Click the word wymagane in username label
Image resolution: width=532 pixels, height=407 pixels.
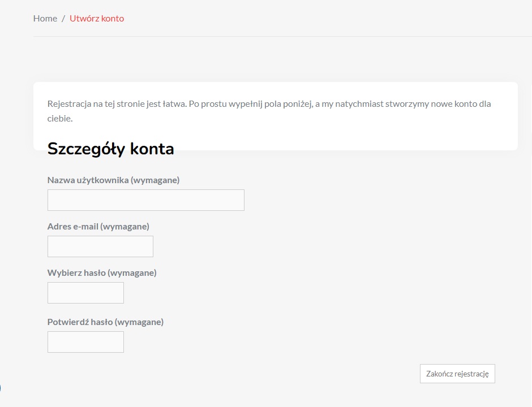(x=155, y=180)
